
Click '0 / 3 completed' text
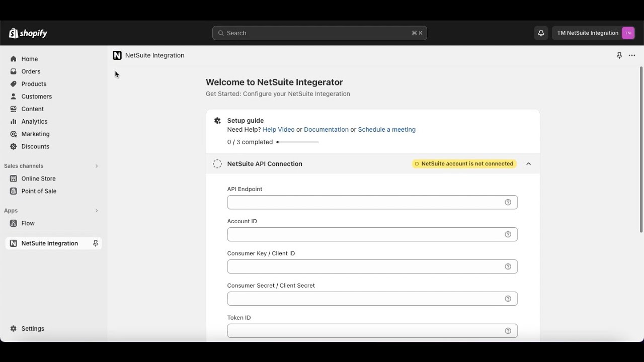250,142
